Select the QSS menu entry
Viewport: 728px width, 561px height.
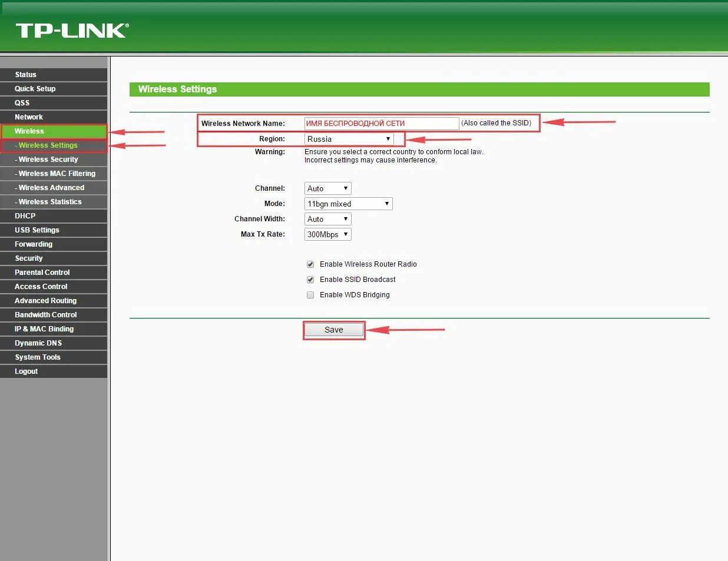[x=54, y=103]
